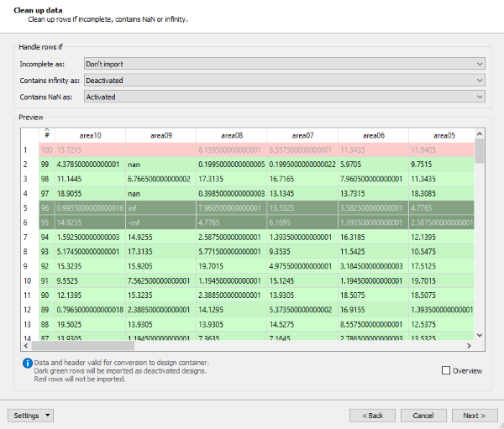Click cell '16.3185' in row 7
The height and width of the screenshot is (429, 504).
point(374,237)
